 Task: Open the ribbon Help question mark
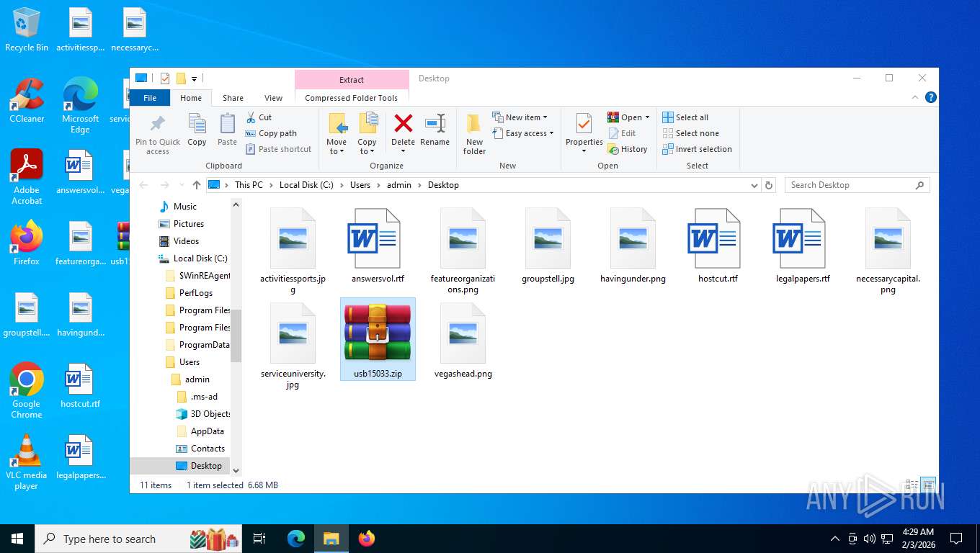coord(930,97)
